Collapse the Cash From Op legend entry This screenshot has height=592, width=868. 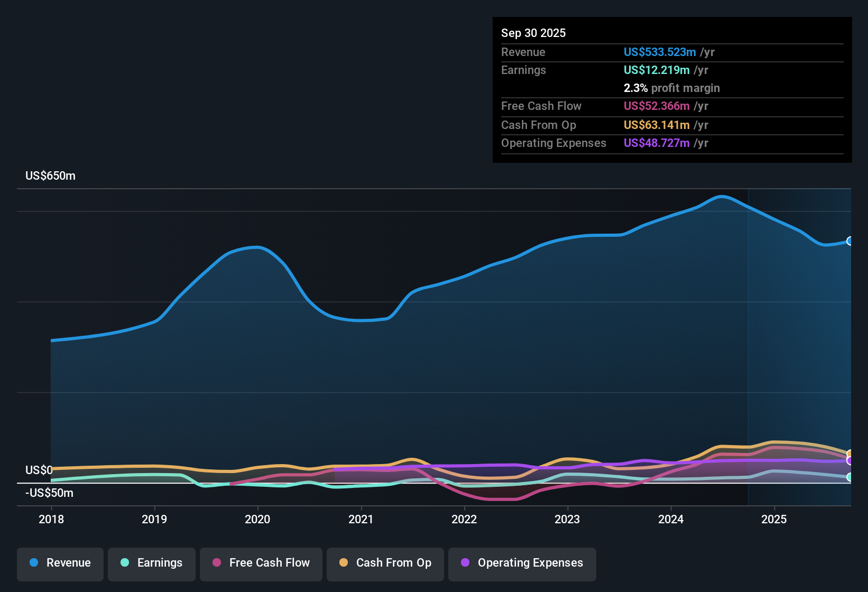point(385,564)
